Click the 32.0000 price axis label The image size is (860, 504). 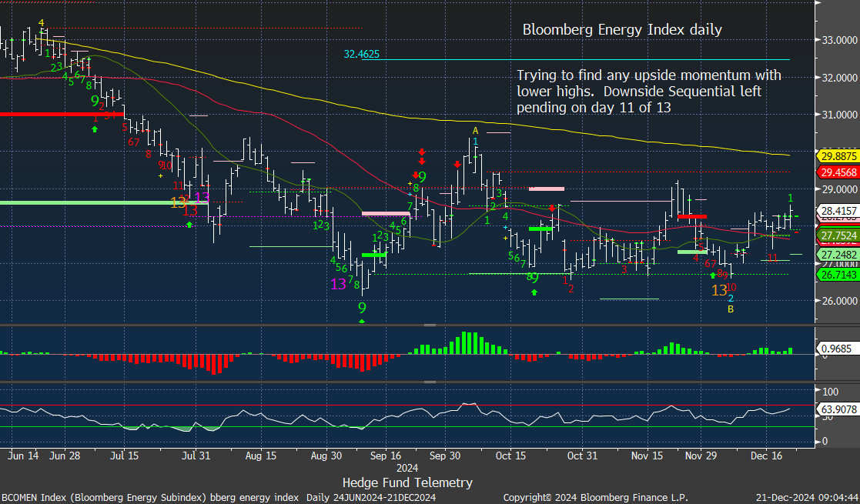(839, 78)
